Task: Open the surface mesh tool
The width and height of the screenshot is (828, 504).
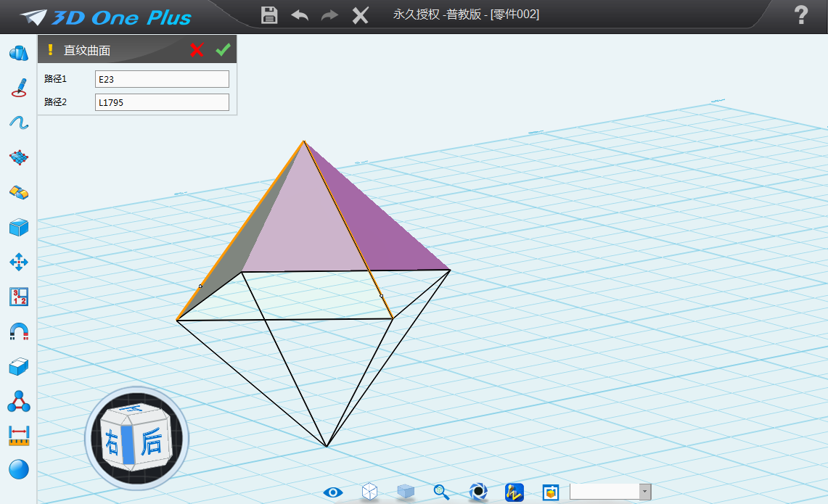Action: 18,157
